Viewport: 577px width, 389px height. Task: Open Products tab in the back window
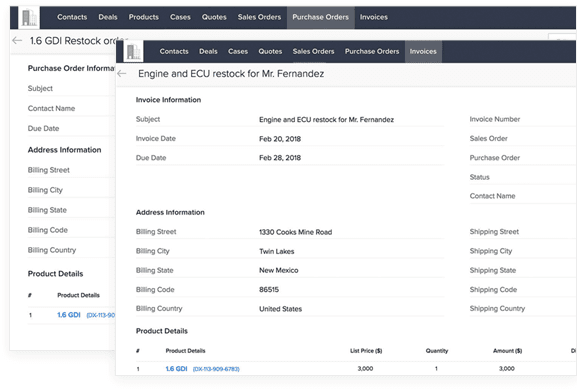click(144, 17)
